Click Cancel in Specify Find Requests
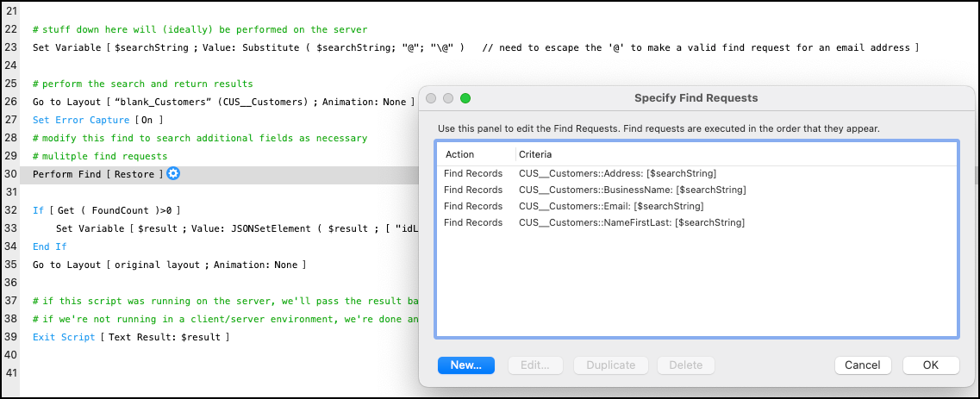The image size is (980, 399). tap(862, 365)
